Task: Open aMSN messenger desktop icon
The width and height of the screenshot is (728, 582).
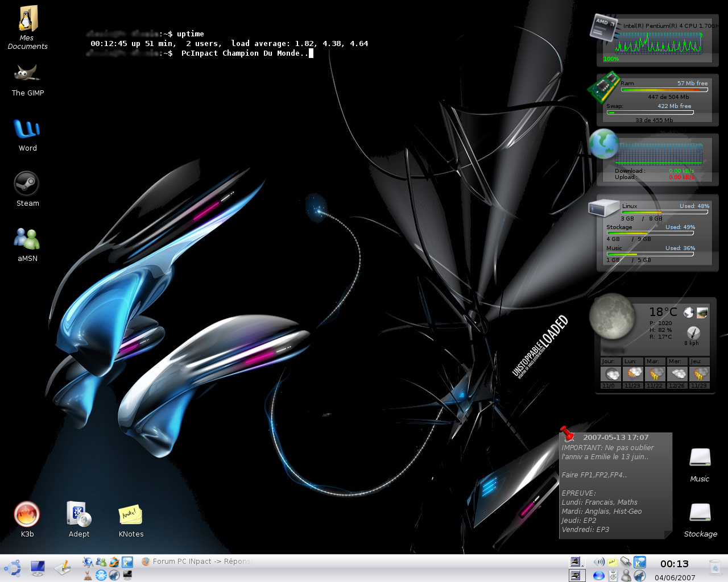Action: click(x=27, y=239)
